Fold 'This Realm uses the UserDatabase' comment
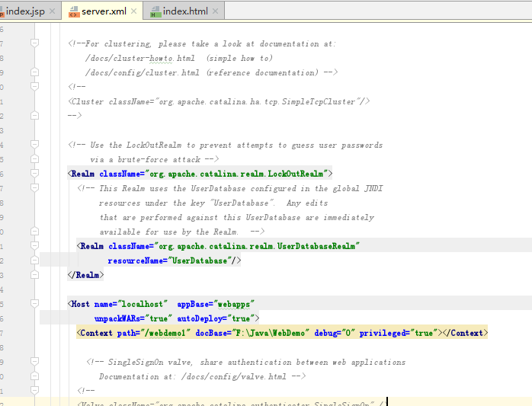 pos(34,188)
